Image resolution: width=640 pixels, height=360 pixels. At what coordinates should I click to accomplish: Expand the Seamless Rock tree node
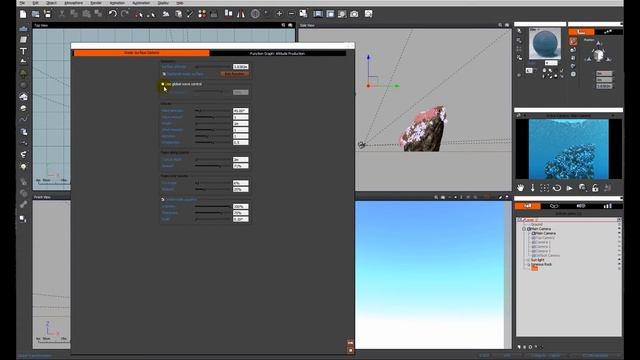[x=529, y=264]
